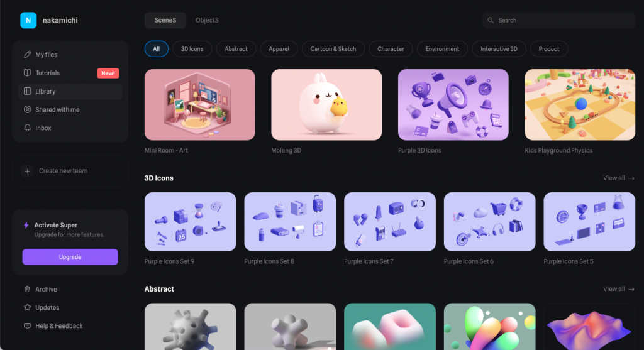The image size is (644, 350).
Task: Open My files in sidebar
Action: pyautogui.click(x=70, y=55)
